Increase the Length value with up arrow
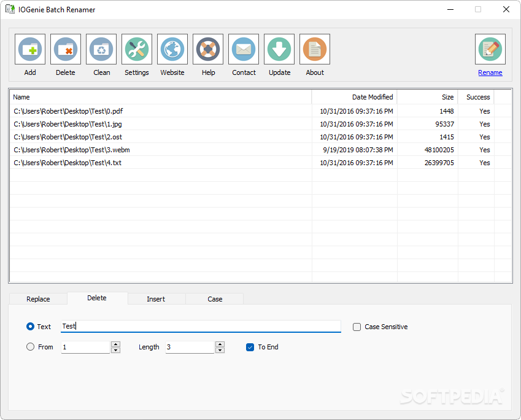Screen dimensions: 521x420 coord(220,344)
